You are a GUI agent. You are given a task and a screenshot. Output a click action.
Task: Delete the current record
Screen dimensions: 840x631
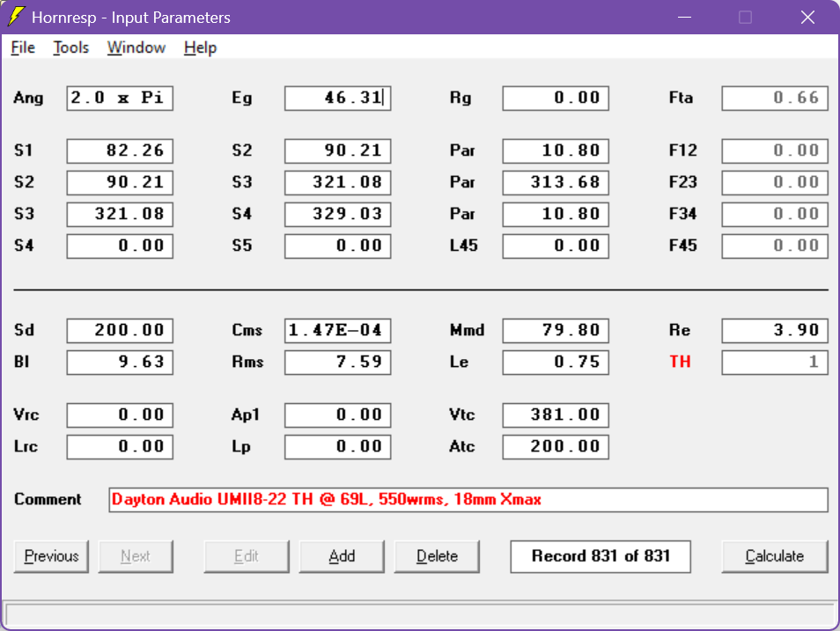coord(437,556)
